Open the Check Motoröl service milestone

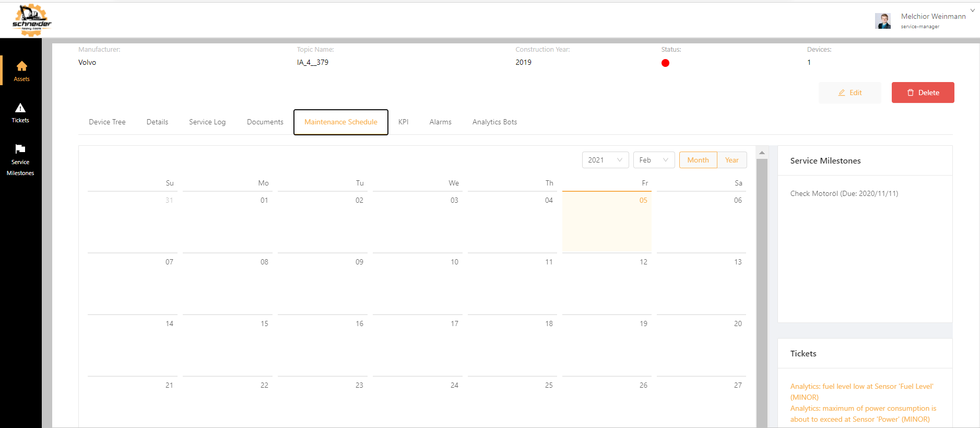[844, 193]
